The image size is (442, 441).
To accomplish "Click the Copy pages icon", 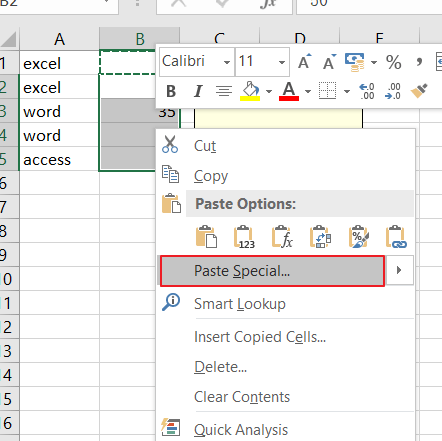I will tap(170, 174).
